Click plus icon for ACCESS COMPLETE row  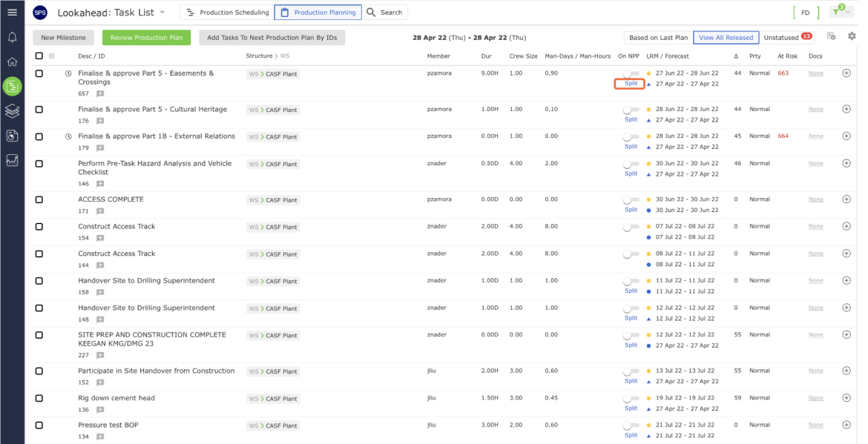click(846, 199)
